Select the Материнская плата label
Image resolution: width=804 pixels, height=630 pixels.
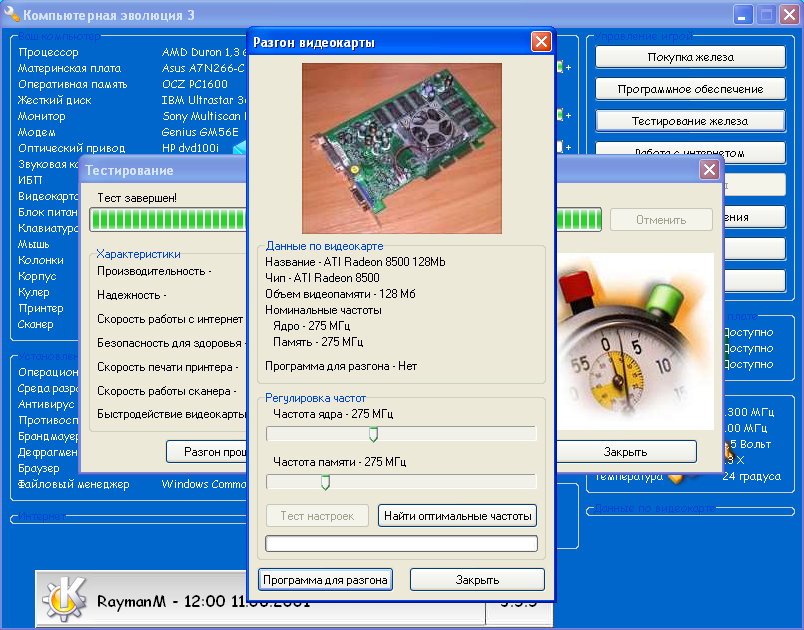[x=69, y=68]
